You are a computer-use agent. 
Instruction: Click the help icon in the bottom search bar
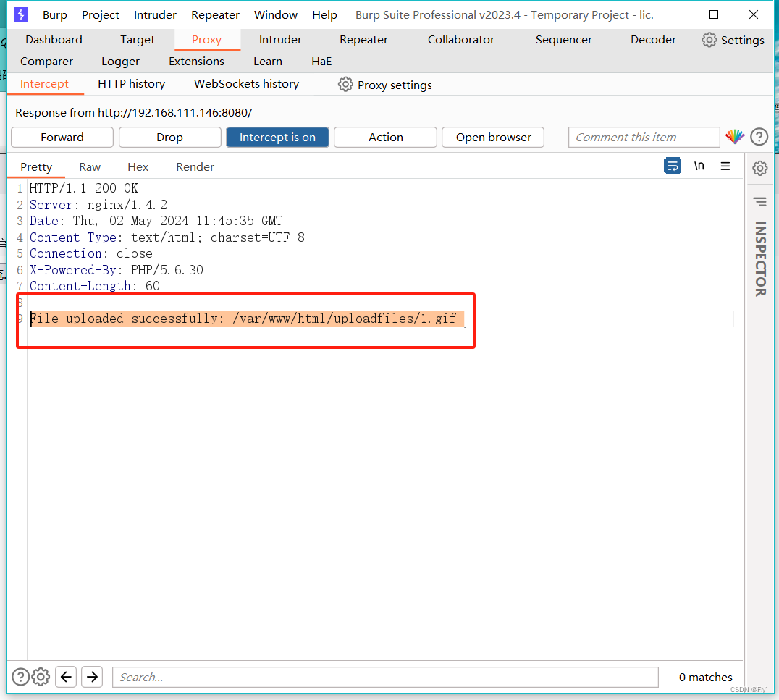point(20,677)
